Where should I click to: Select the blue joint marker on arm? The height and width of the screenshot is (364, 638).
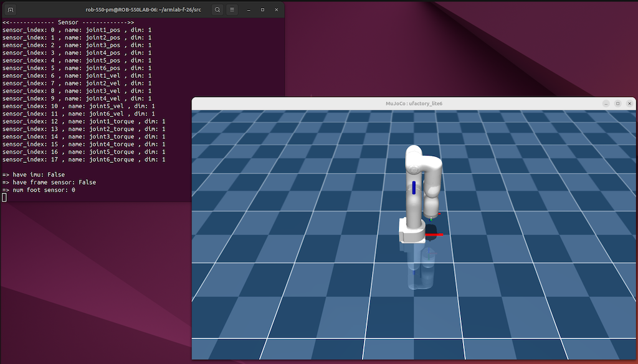(x=414, y=188)
